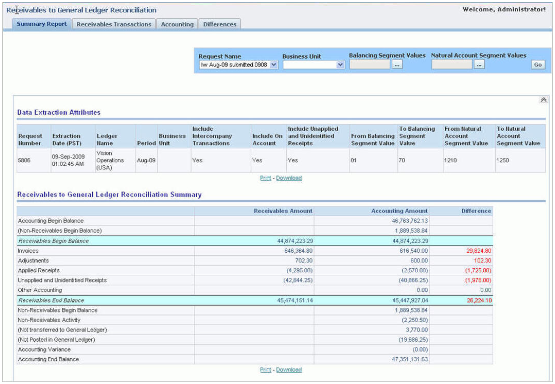This screenshot has height=384, width=555.
Task: Click the Balancing Segment Values field
Action: tap(370, 65)
